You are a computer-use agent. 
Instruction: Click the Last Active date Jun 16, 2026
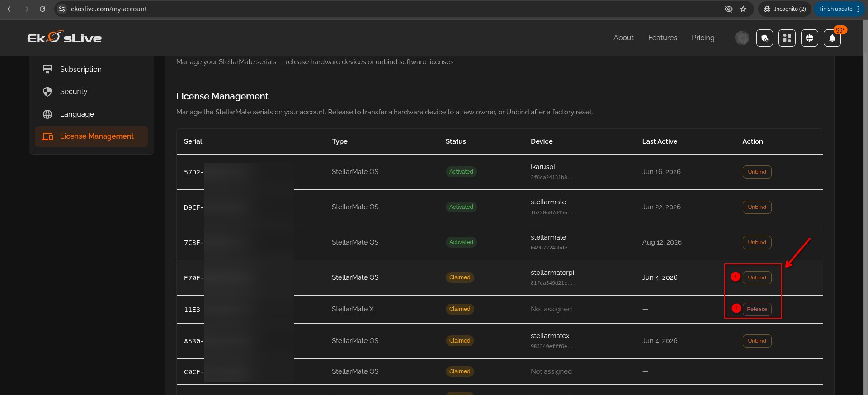661,172
